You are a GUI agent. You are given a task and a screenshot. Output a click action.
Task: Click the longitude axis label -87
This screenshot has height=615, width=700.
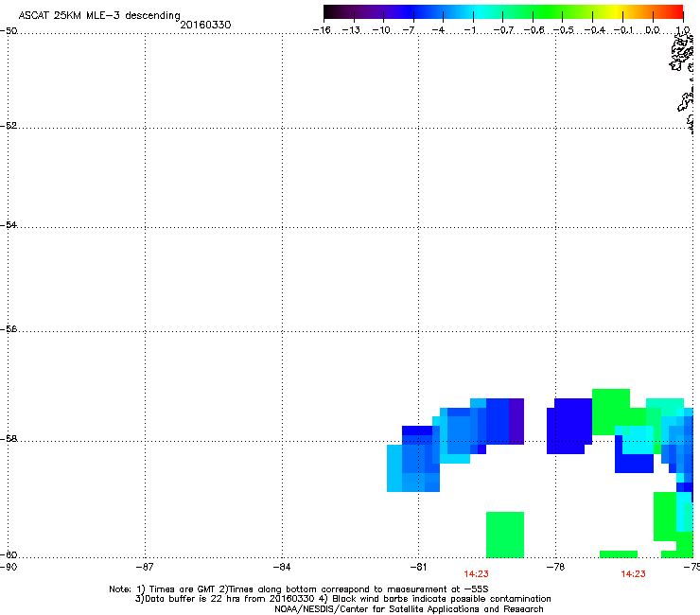coord(145,567)
